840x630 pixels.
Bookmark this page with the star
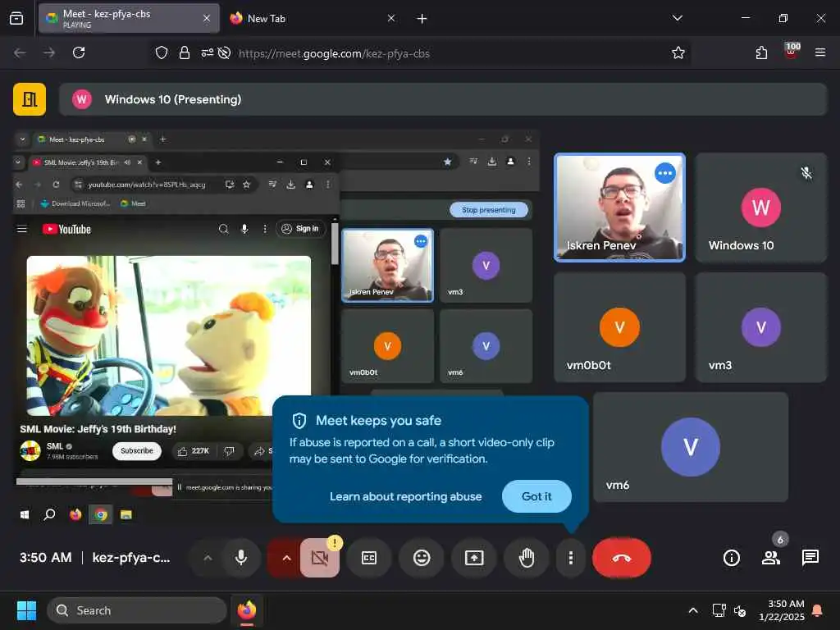coord(678,52)
